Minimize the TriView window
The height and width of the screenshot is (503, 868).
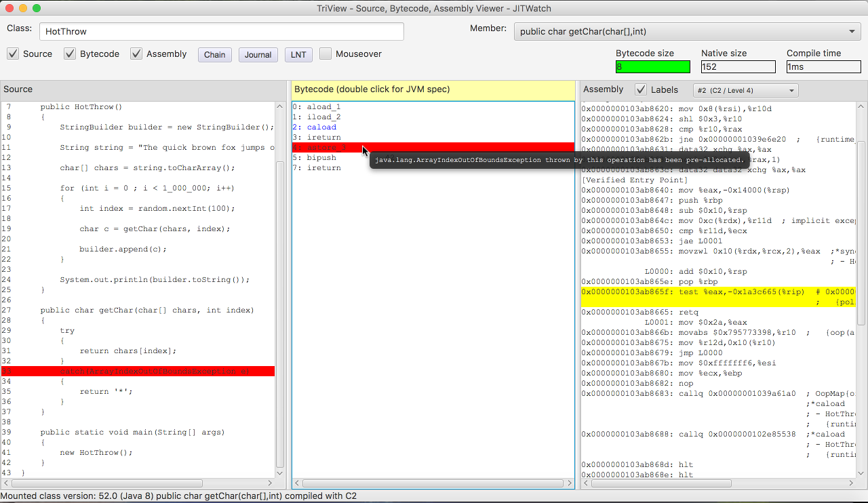coord(23,8)
